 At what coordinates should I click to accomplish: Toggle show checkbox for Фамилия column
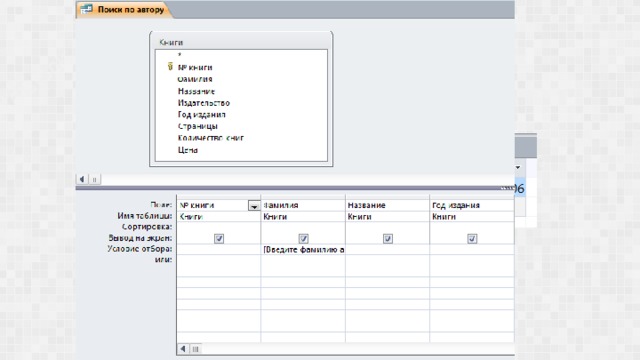pyautogui.click(x=303, y=238)
